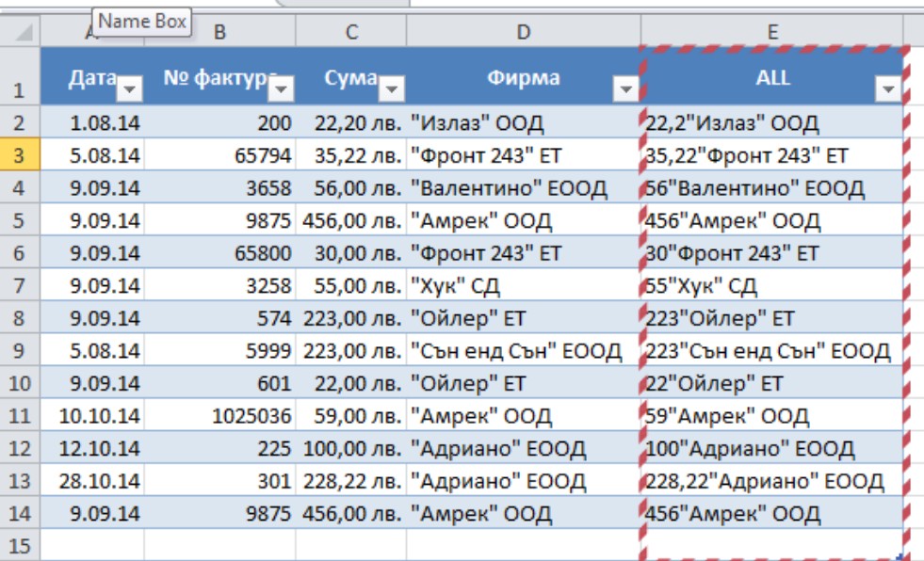Select cell 55"Хук" СД

tap(772, 285)
